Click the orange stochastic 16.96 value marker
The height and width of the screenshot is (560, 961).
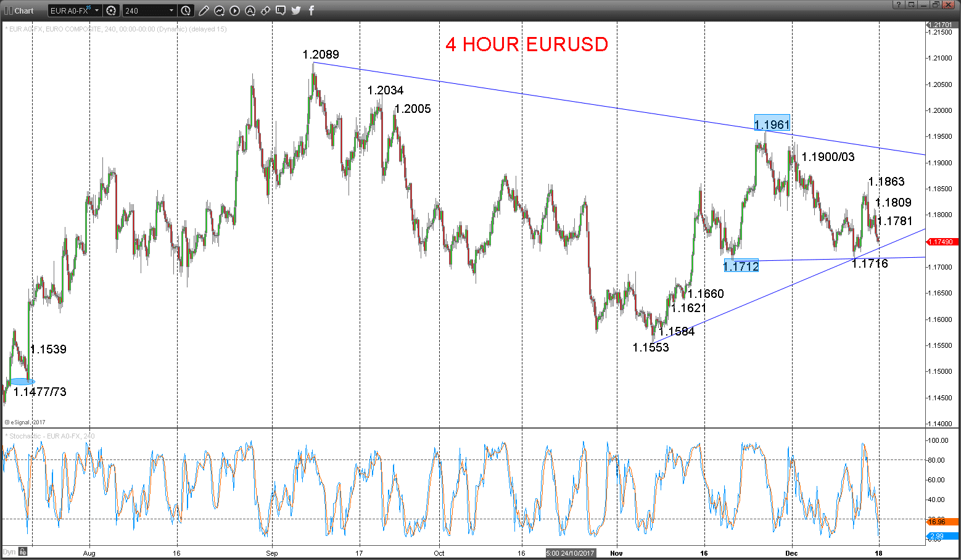(942, 522)
